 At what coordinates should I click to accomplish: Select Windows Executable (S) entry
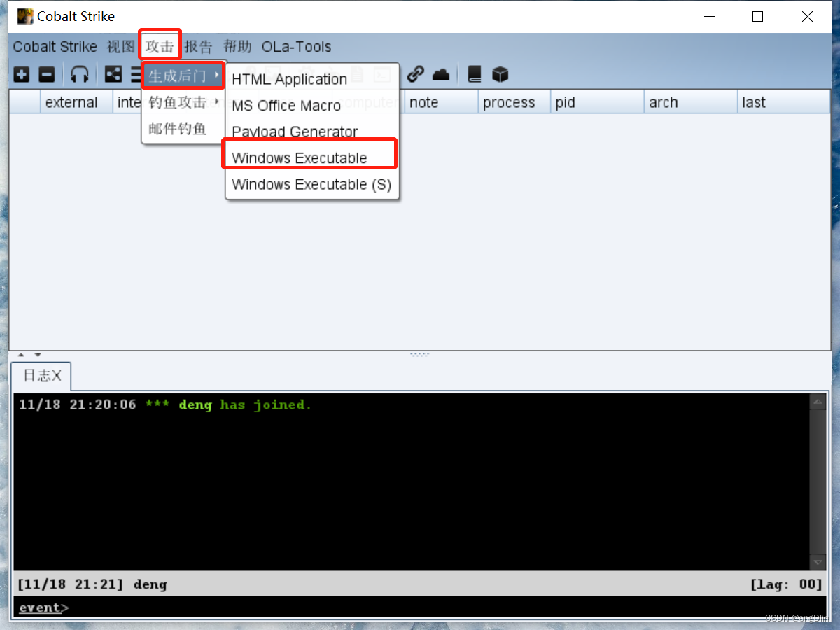[x=312, y=185]
